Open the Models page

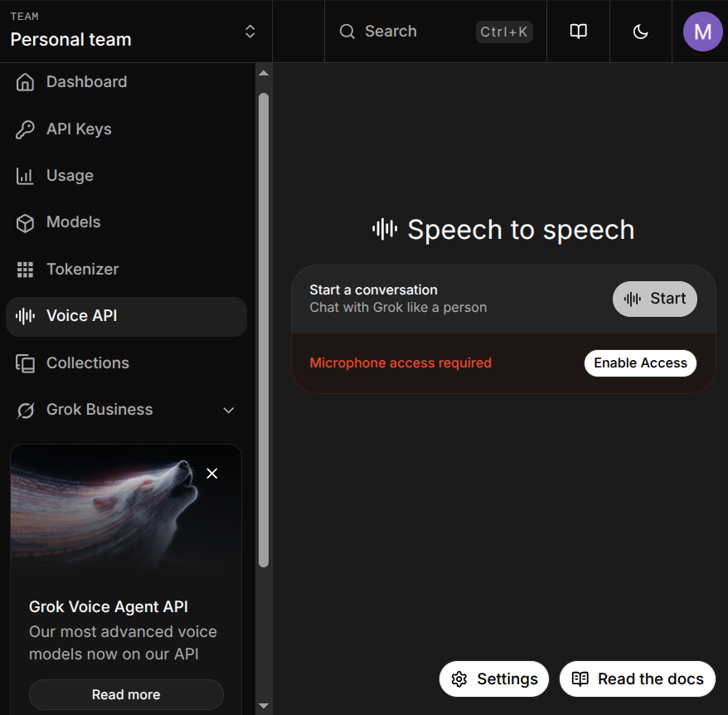[75, 221]
